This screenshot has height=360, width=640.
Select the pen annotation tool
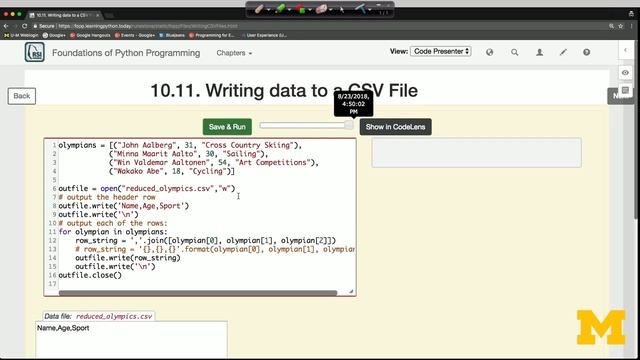click(259, 9)
